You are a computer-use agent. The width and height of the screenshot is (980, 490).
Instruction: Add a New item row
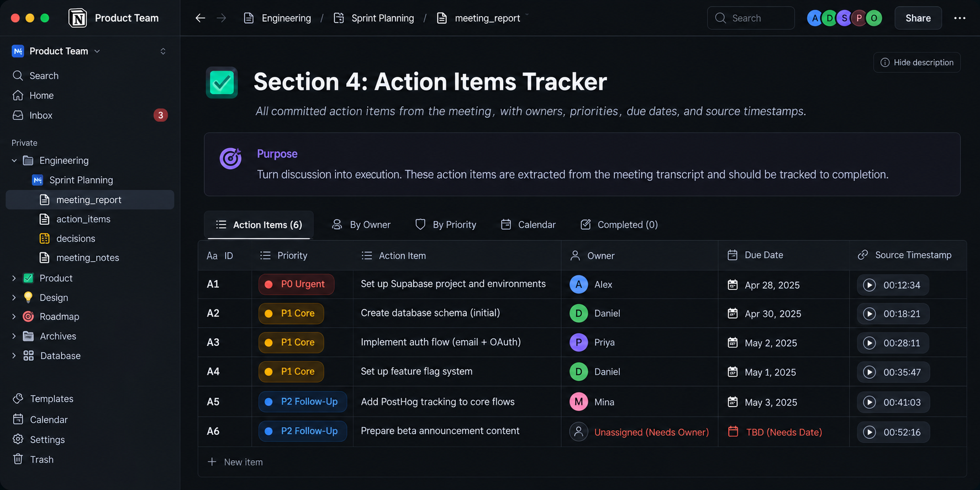pyautogui.click(x=235, y=462)
